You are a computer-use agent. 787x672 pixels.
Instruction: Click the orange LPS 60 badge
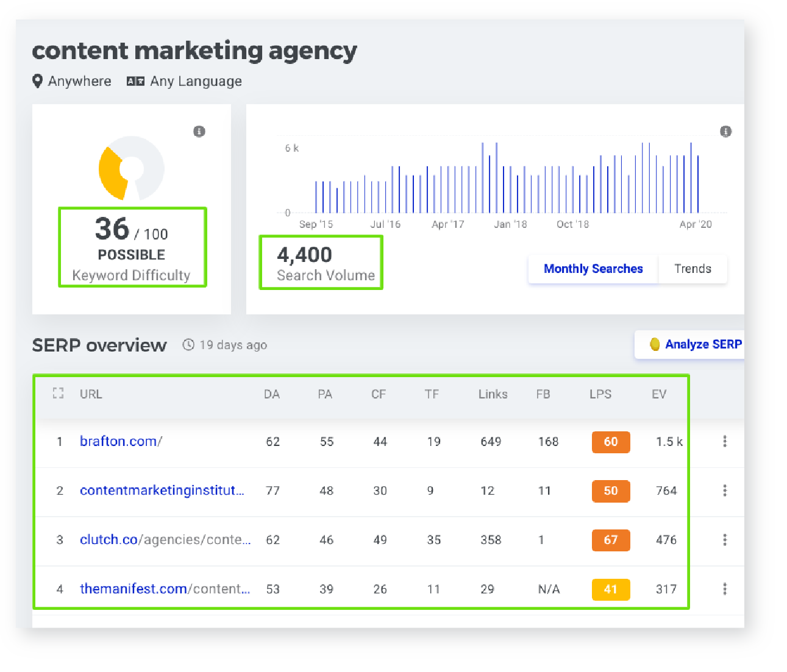[x=610, y=442]
